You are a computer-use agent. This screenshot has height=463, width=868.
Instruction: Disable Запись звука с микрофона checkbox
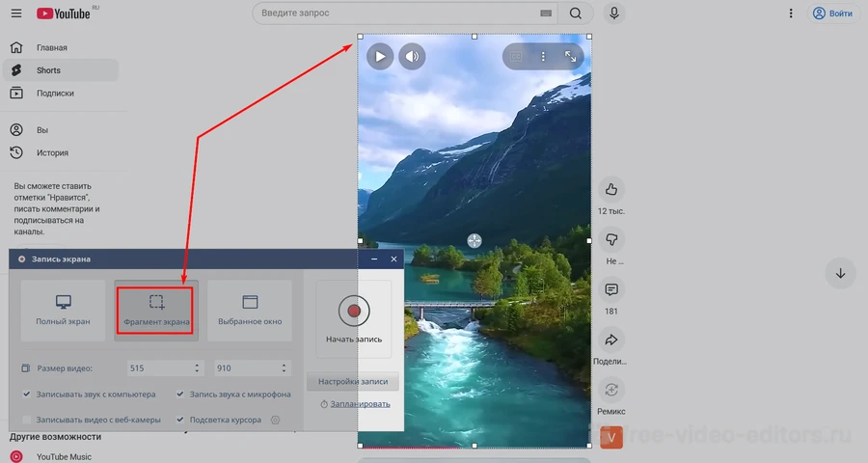(x=180, y=394)
